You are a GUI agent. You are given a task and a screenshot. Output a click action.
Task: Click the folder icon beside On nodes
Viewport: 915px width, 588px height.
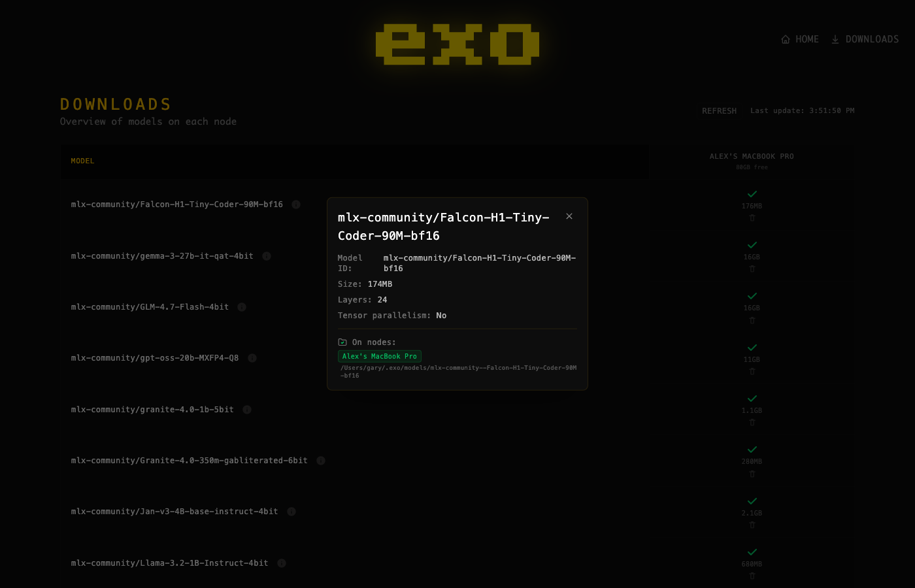pyautogui.click(x=342, y=342)
